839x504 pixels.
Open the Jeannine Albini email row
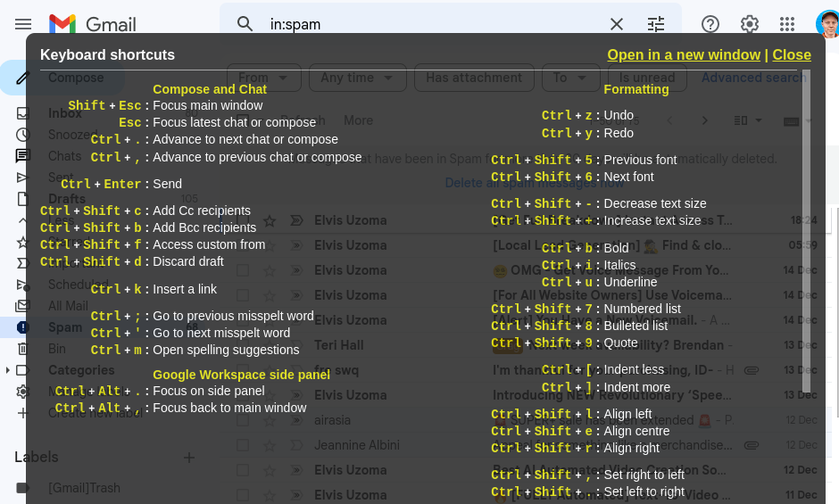[527, 445]
